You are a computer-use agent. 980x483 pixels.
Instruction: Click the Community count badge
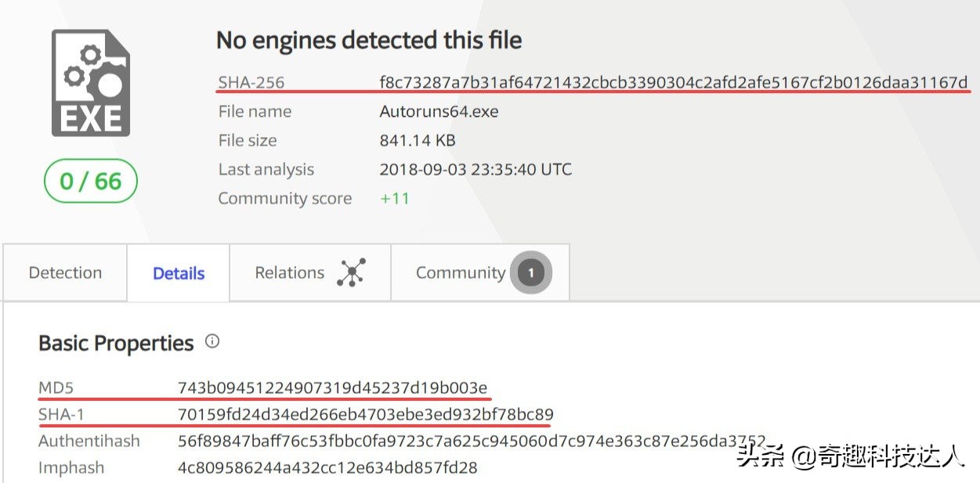pyautogui.click(x=530, y=272)
